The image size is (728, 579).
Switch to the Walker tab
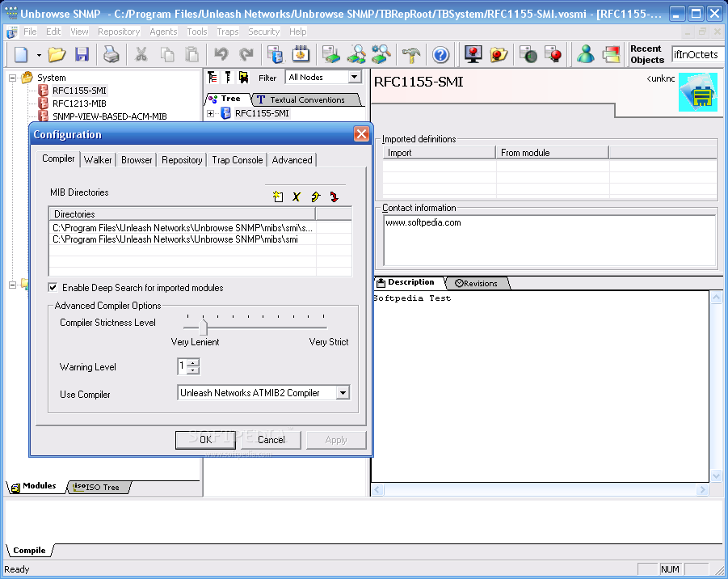click(98, 160)
